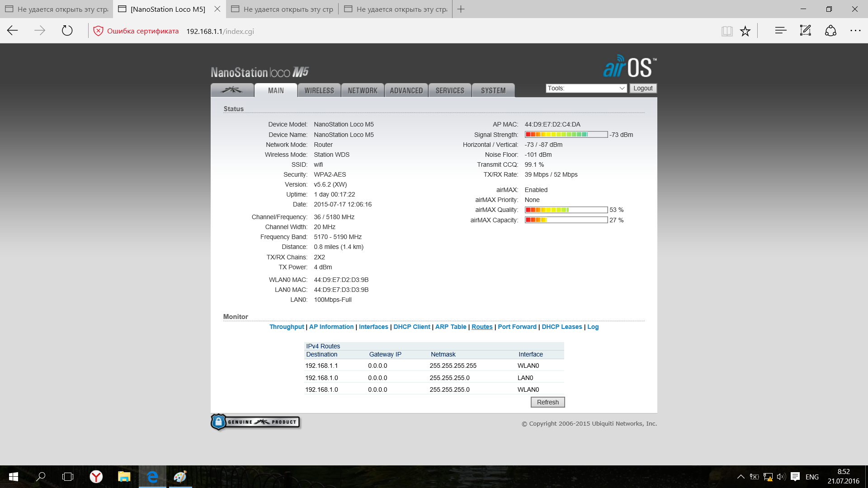This screenshot has width=868, height=488.
Task: Make a web note
Action: click(806, 31)
